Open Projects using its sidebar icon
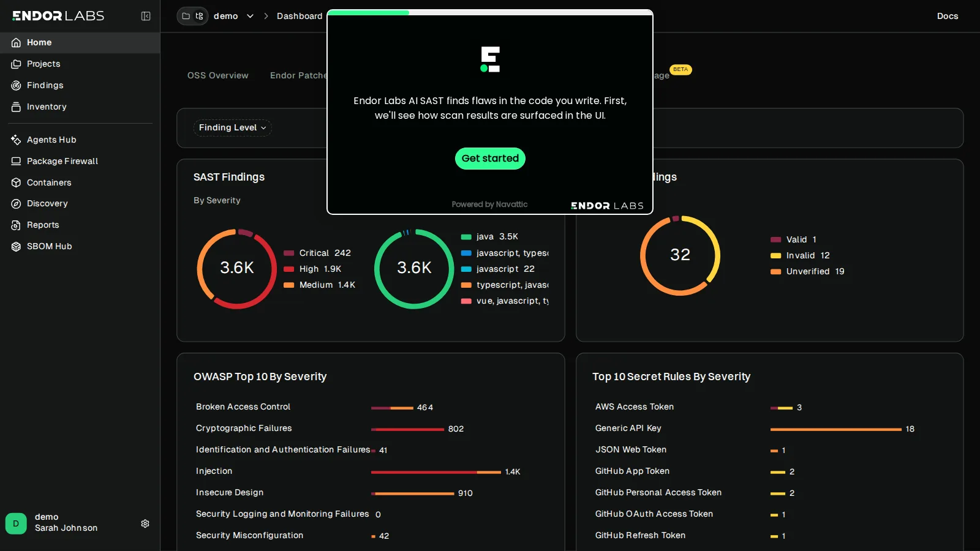This screenshot has height=551, width=980. coord(16,64)
